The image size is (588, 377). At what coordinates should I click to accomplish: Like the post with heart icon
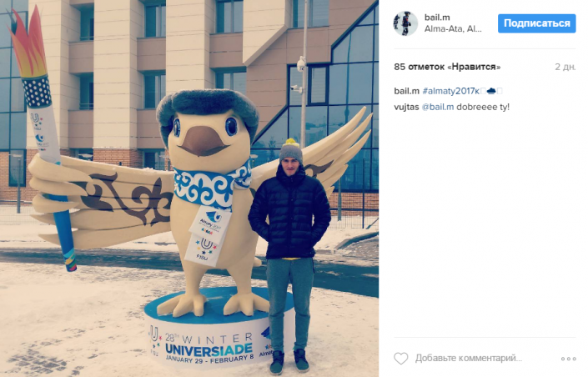[x=401, y=359]
